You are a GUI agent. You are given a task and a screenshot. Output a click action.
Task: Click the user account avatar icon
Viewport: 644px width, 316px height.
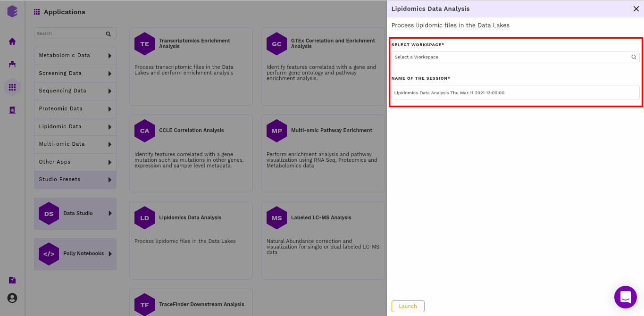coord(12,298)
